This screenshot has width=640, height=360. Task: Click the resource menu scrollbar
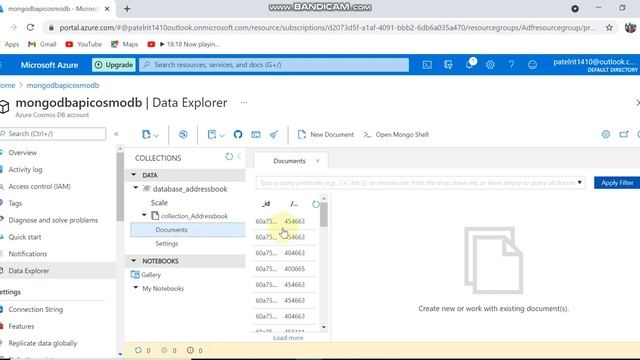point(120,188)
